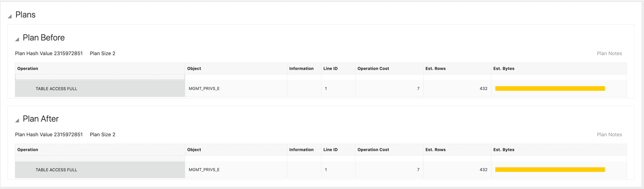Sort by Object column in Plan After
This screenshot has height=189, width=644.
(194, 150)
